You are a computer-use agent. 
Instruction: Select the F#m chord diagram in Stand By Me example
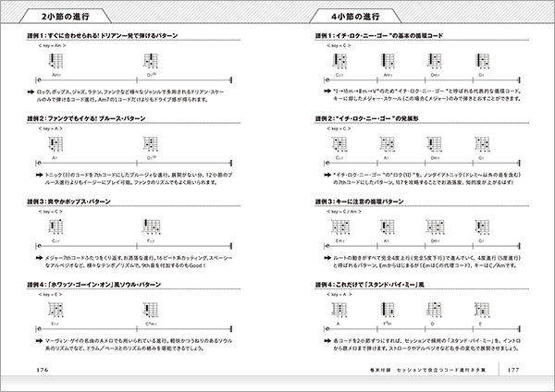pos(386,309)
